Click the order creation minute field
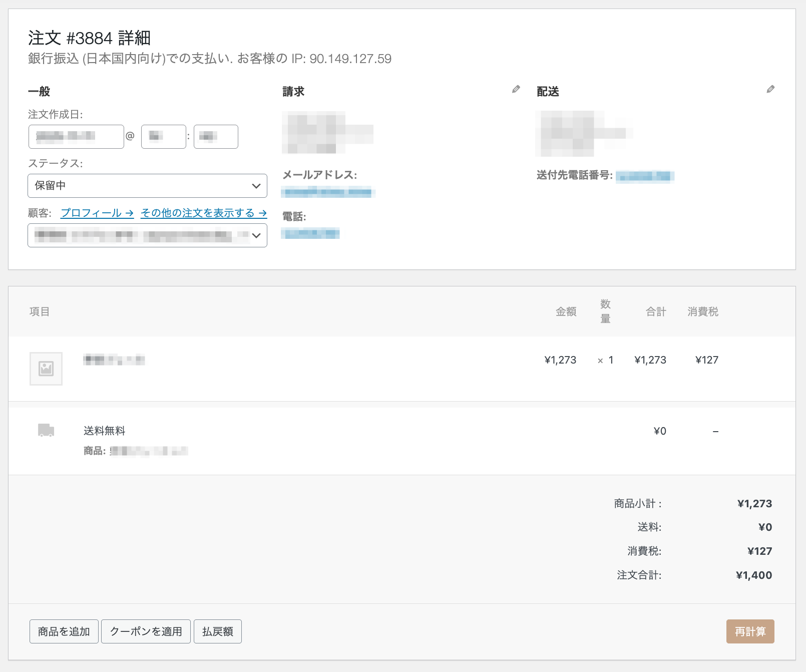 point(216,137)
